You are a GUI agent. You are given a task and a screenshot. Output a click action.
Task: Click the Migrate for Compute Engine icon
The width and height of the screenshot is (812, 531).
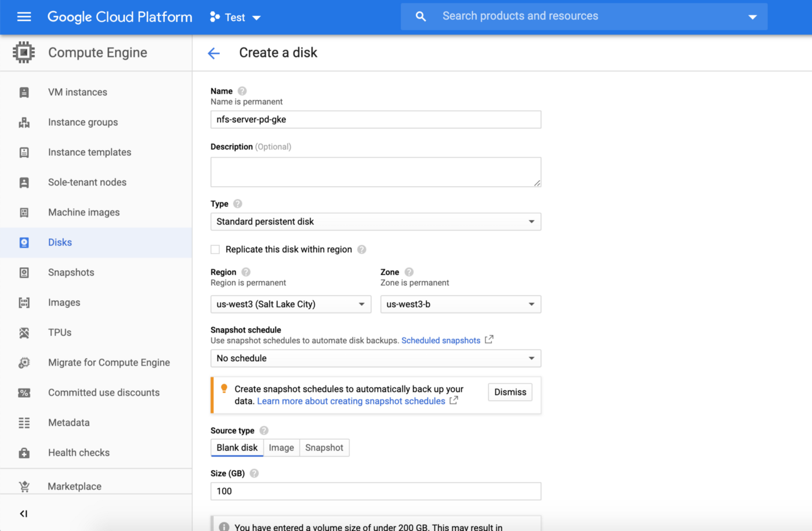coord(24,363)
